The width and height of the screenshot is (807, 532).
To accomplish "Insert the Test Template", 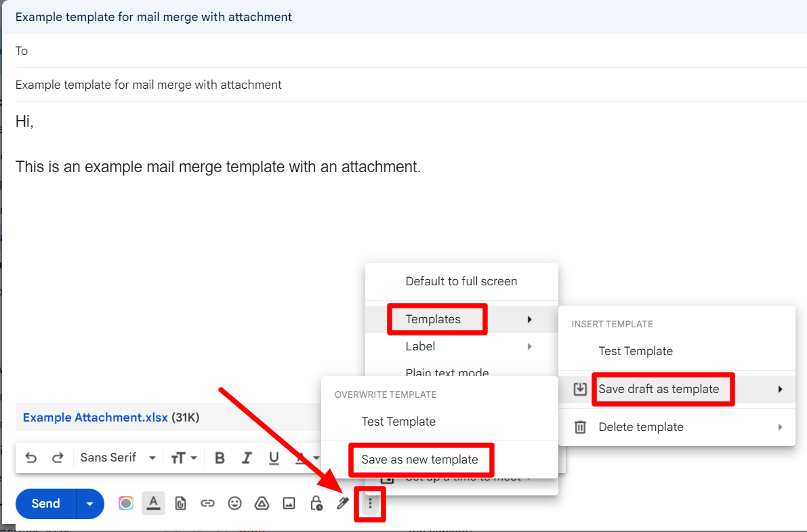I will (677, 351).
